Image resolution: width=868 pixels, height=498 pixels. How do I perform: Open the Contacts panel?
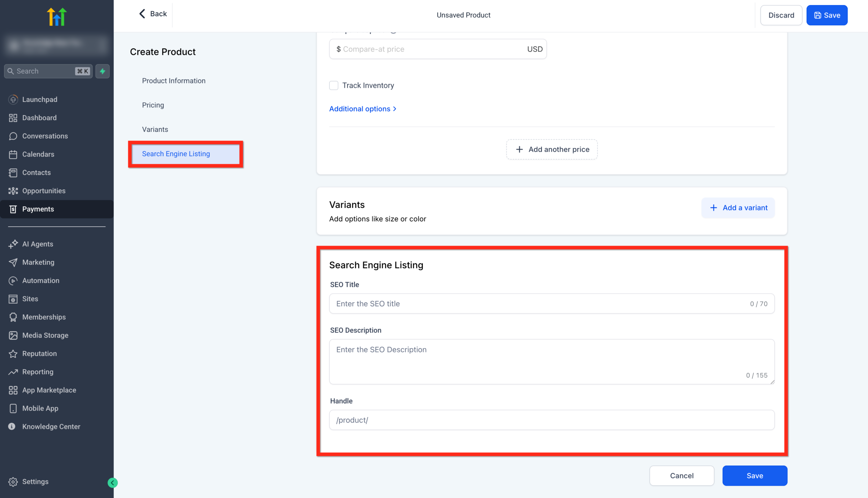[36, 172]
